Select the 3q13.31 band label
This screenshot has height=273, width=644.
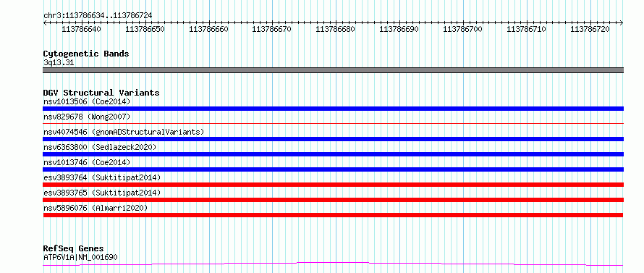tap(59, 63)
